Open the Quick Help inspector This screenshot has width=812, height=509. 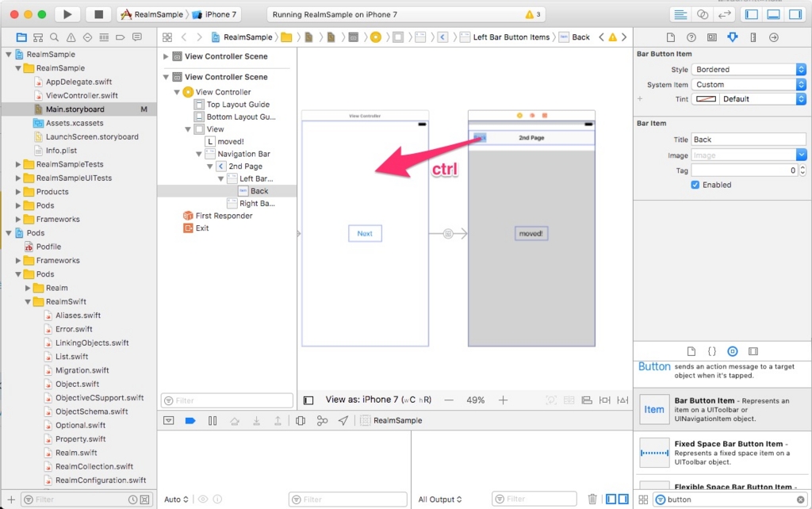coord(691,37)
